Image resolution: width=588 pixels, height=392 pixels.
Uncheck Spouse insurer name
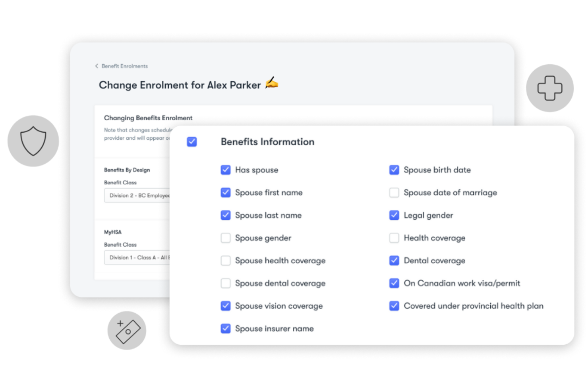pyautogui.click(x=226, y=328)
